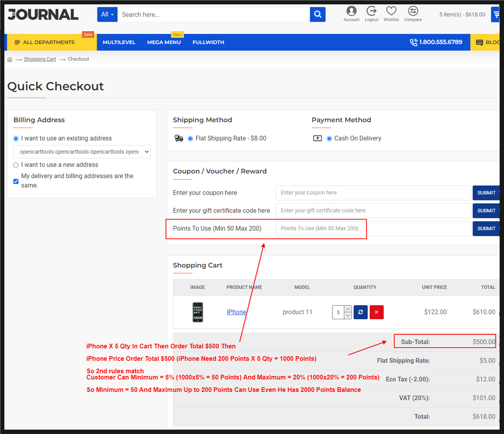Select 'I want to use a new address'

click(x=16, y=165)
